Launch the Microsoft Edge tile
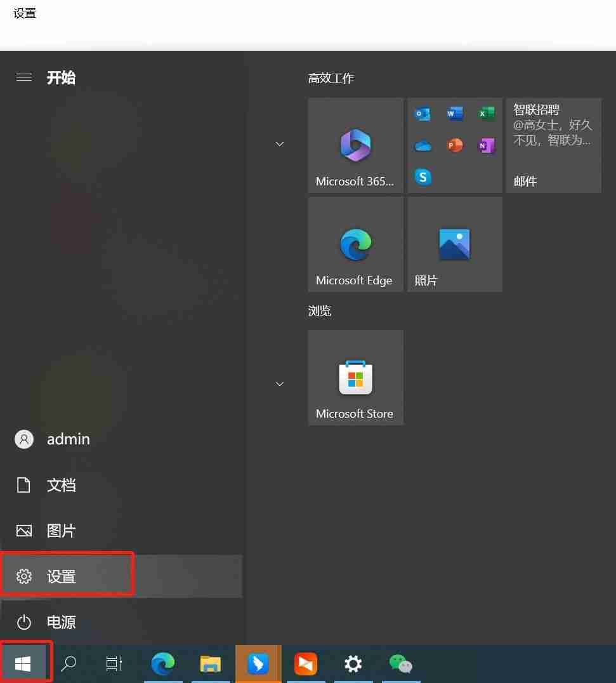The width and height of the screenshot is (616, 683). click(x=355, y=244)
